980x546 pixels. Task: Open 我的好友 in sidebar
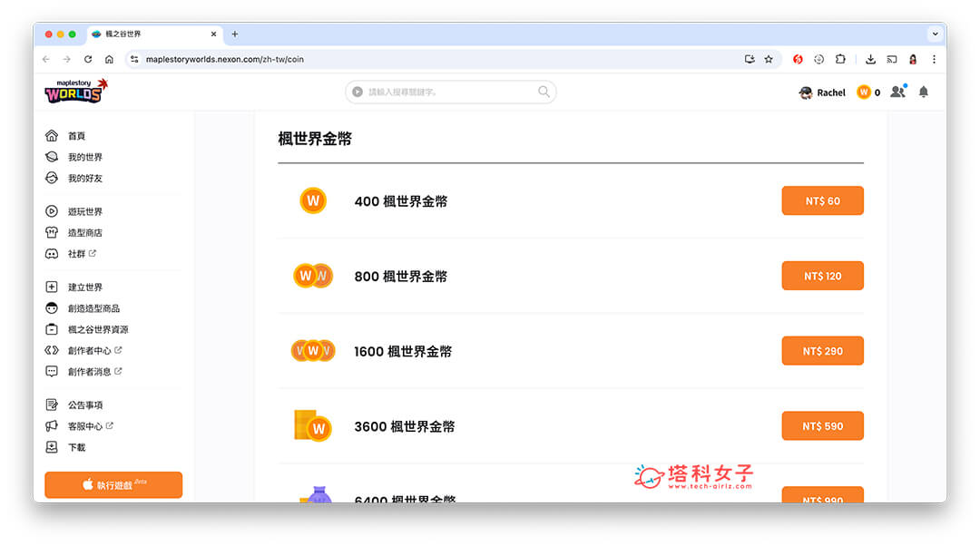click(85, 179)
